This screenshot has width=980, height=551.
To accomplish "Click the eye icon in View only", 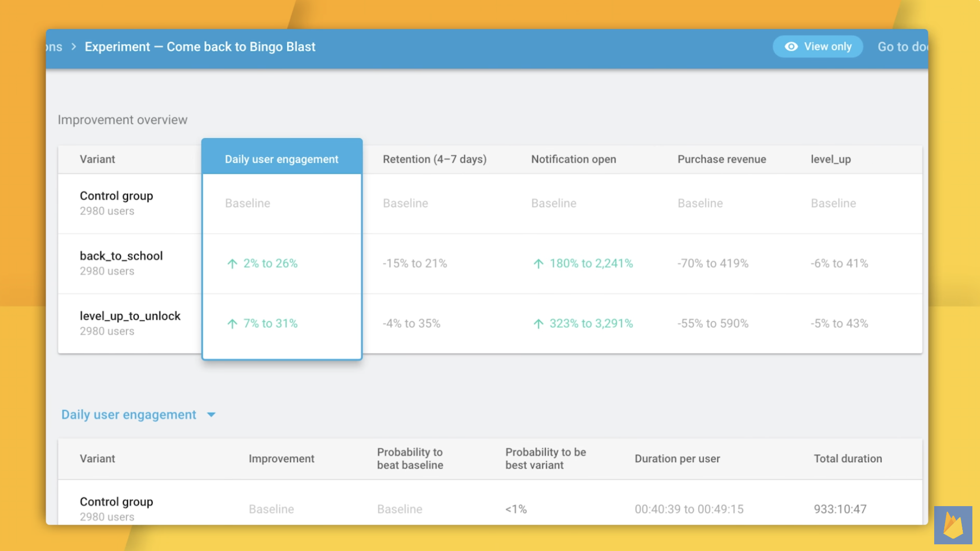I will [x=791, y=46].
